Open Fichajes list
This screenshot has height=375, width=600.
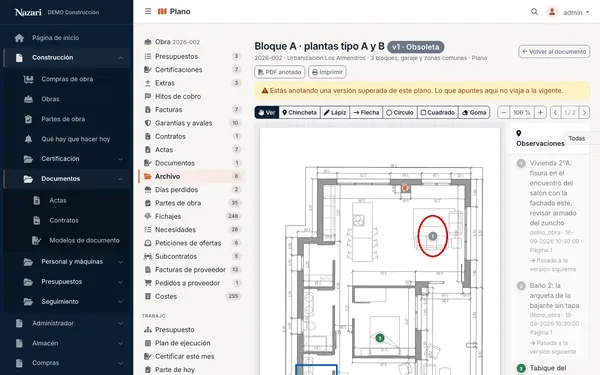coord(191,216)
